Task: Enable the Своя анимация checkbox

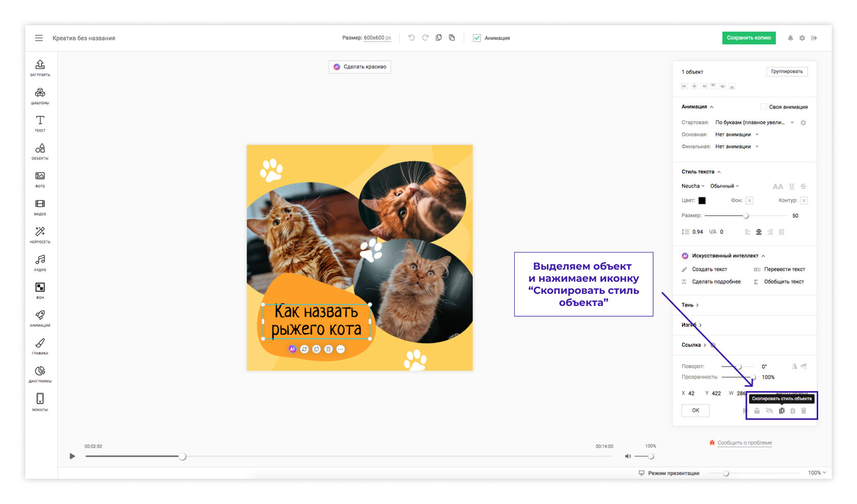Action: pos(763,107)
